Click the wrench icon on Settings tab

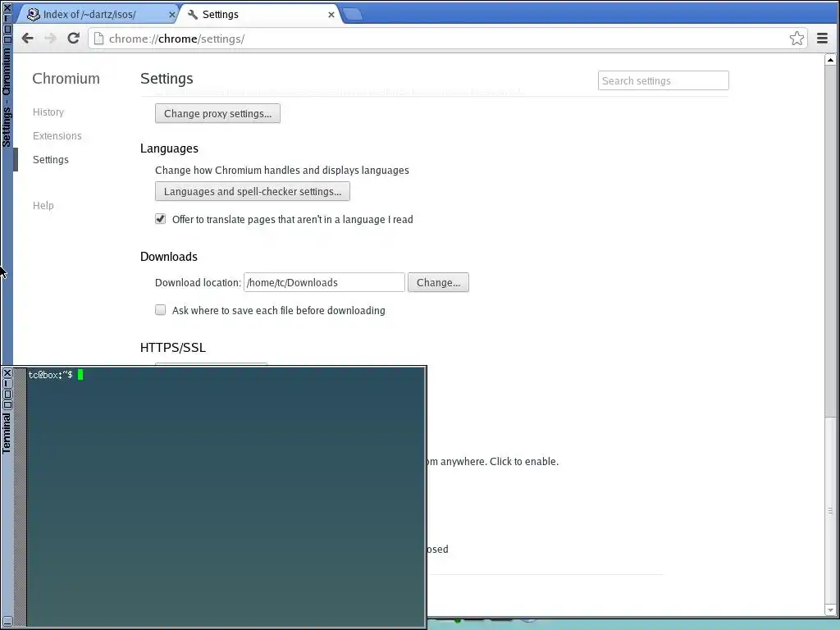pyautogui.click(x=193, y=15)
